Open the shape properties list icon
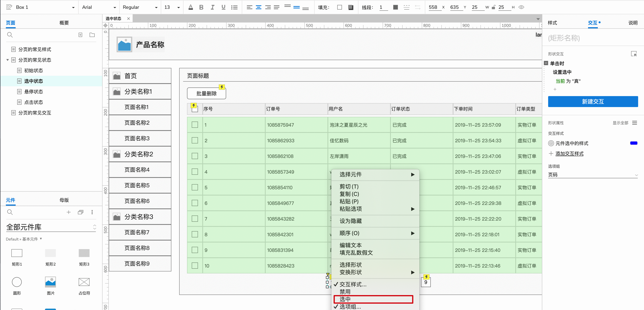The image size is (644, 310). pos(634,123)
